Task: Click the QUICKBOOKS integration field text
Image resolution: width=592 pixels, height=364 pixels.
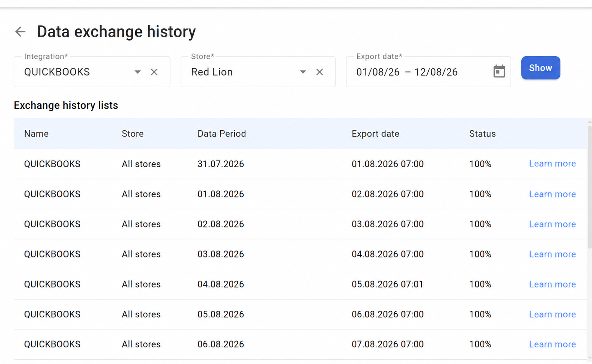Action: (x=57, y=72)
